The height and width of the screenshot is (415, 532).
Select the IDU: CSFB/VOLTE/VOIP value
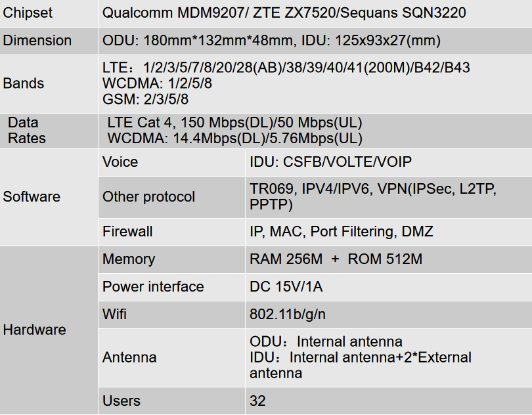330,162
